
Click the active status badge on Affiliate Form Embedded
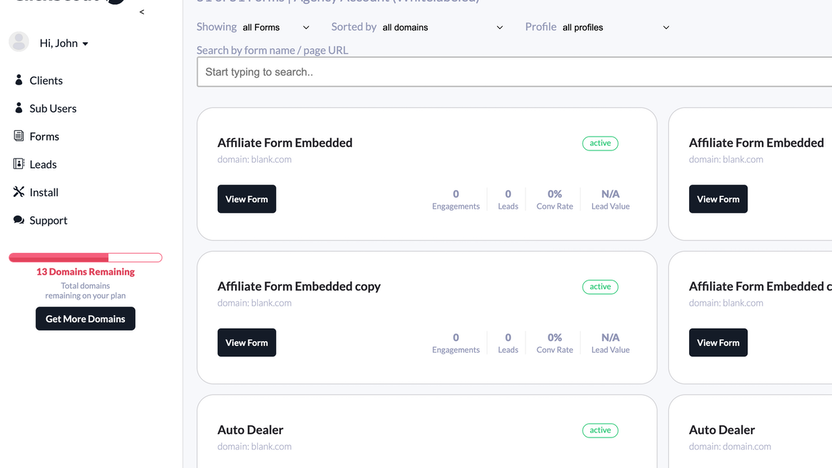pos(600,144)
